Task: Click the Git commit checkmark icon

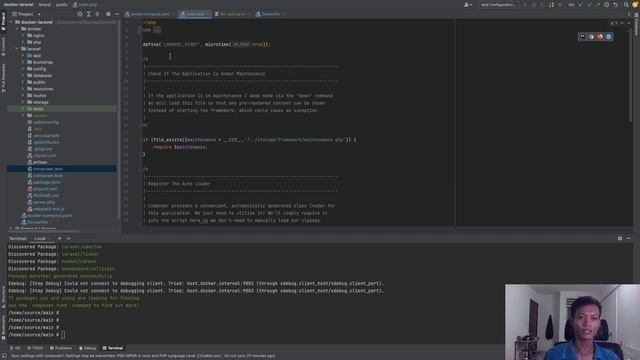Action: (589, 5)
